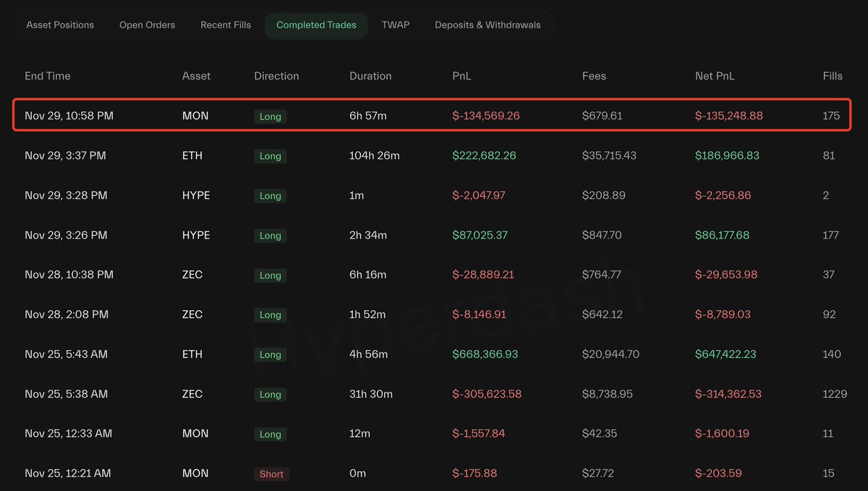Click the Fills column header
868x491 pixels.
pyautogui.click(x=833, y=76)
